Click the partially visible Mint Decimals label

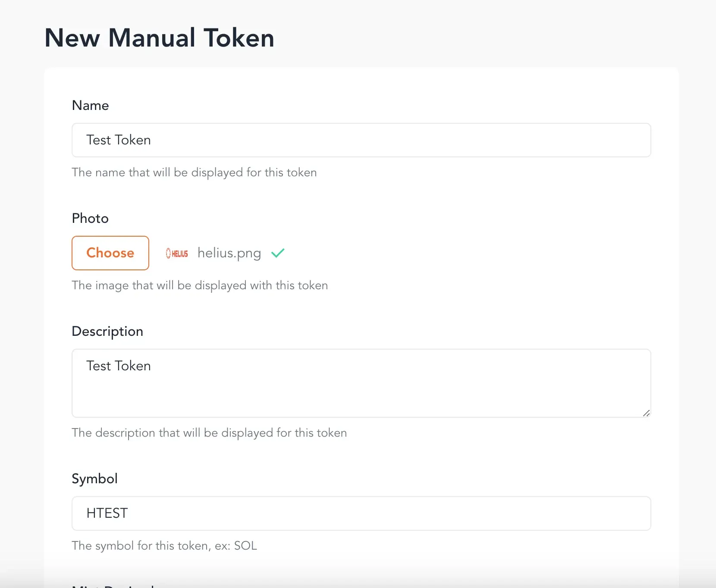112,585
